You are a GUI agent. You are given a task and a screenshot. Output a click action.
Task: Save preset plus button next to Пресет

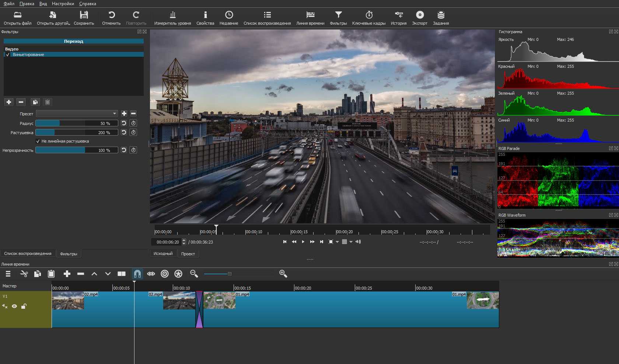click(124, 113)
